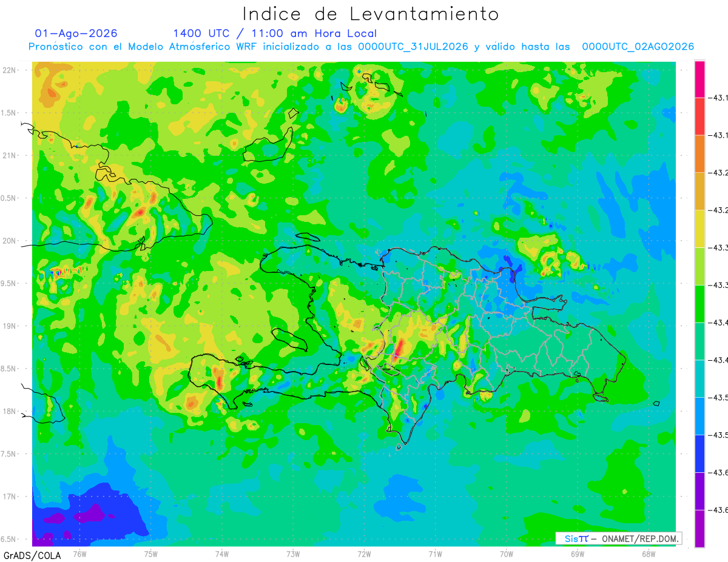Click the time '1400 UTC / 11:00 am Hora Local'
Viewport: 728px width, 562px height.
click(275, 33)
